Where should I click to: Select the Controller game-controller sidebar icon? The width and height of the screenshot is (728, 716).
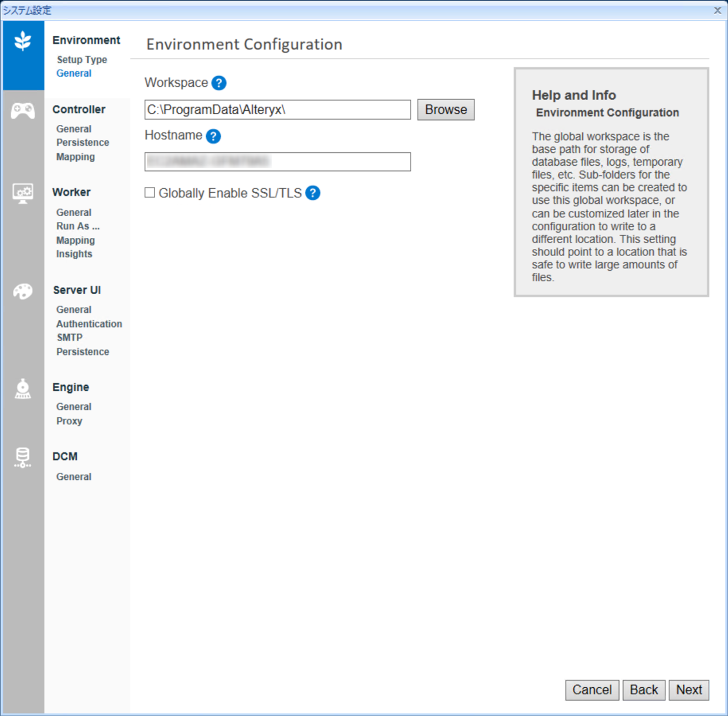pyautogui.click(x=23, y=109)
